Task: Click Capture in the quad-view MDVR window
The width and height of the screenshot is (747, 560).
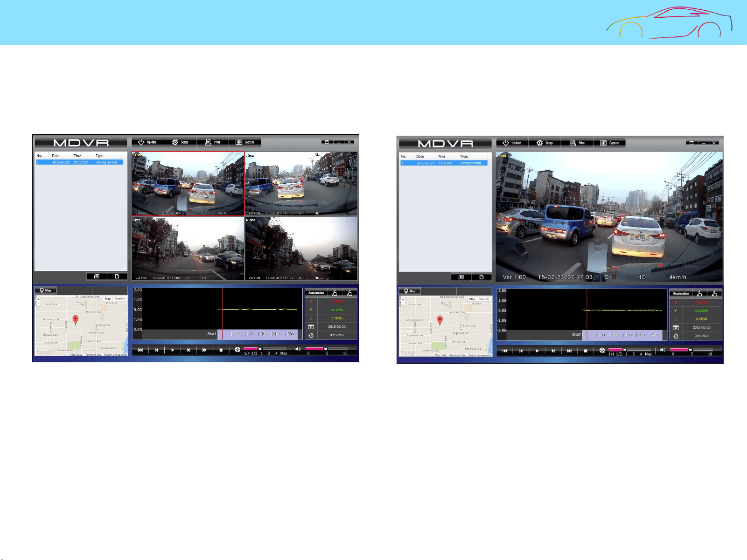Action: click(x=245, y=142)
